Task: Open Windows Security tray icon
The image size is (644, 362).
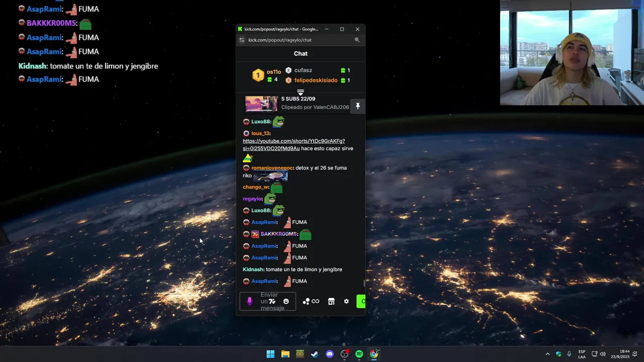Action: tap(558, 354)
